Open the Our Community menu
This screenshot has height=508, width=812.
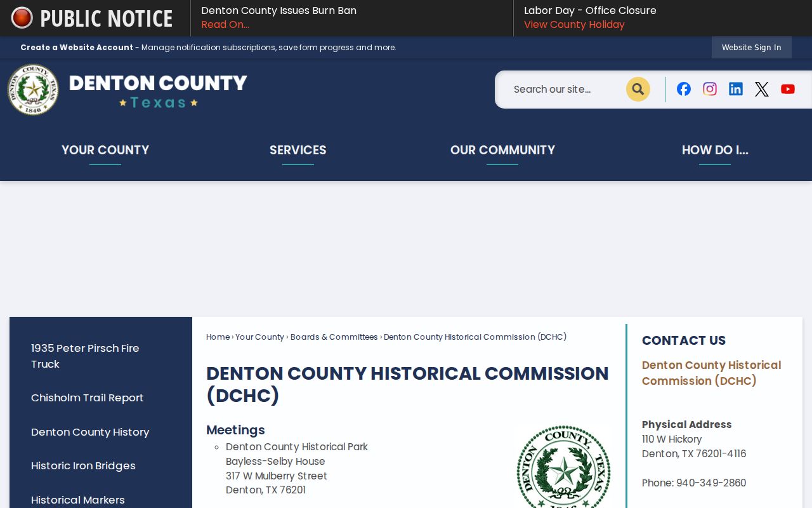click(x=502, y=150)
